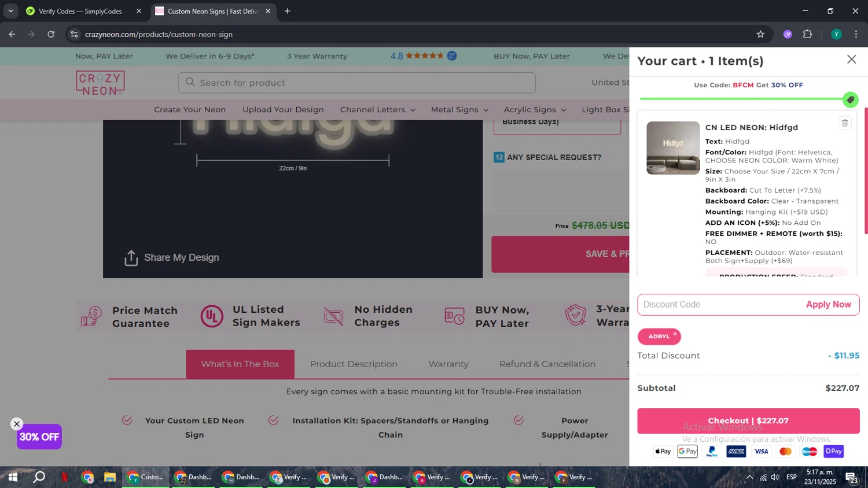Select Visa payment icon
Image resolution: width=868 pixels, height=488 pixels.
(x=761, y=452)
